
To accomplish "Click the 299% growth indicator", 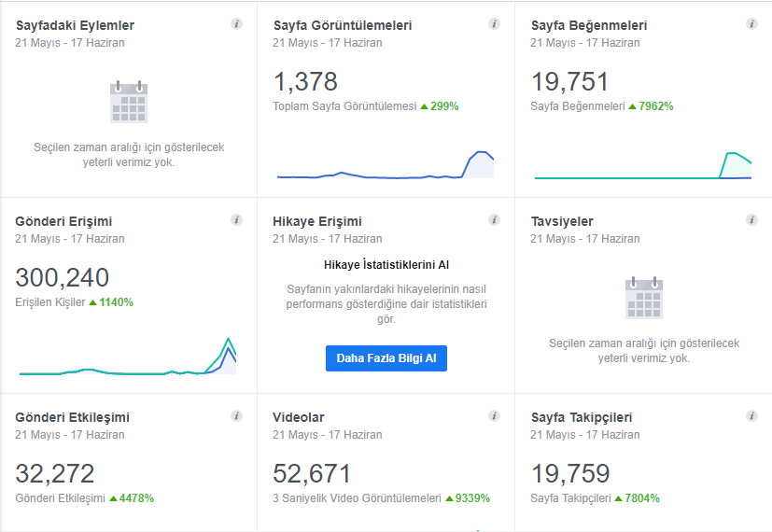I will click(440, 106).
